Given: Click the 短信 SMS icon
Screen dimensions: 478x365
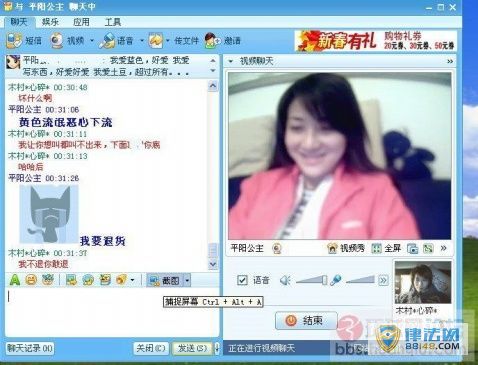Looking at the screenshot, I should [x=14, y=40].
